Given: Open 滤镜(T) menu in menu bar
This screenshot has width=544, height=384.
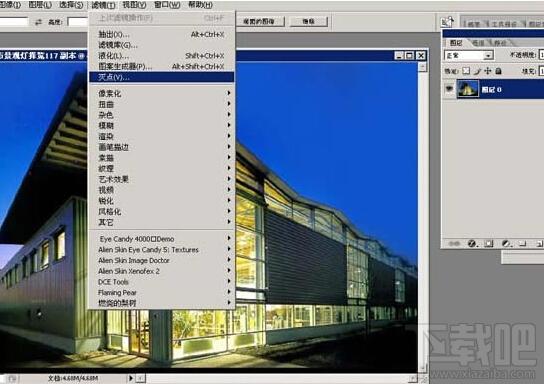Looking at the screenshot, I should (103, 5).
